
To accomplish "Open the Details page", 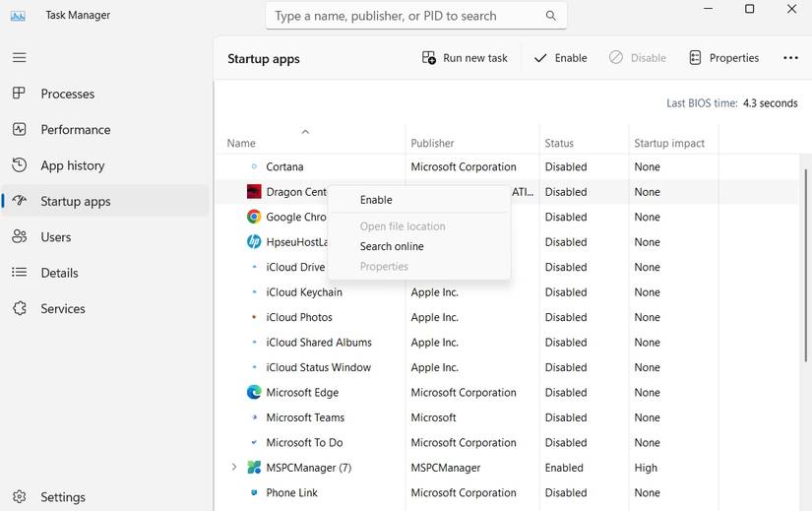I will pyautogui.click(x=59, y=273).
